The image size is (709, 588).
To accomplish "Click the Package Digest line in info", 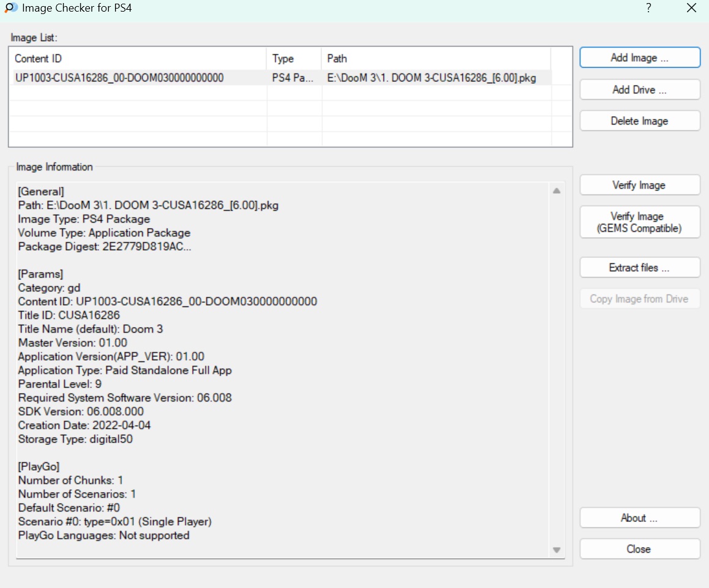I will 105,246.
